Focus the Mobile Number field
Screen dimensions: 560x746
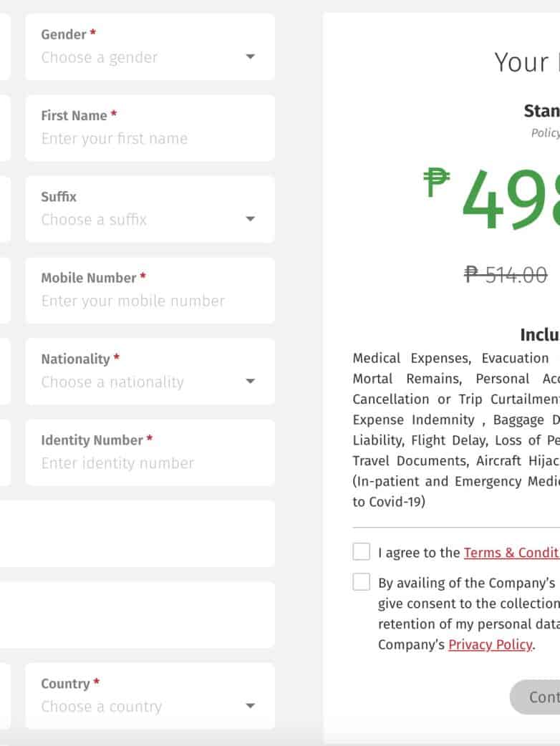(x=150, y=301)
